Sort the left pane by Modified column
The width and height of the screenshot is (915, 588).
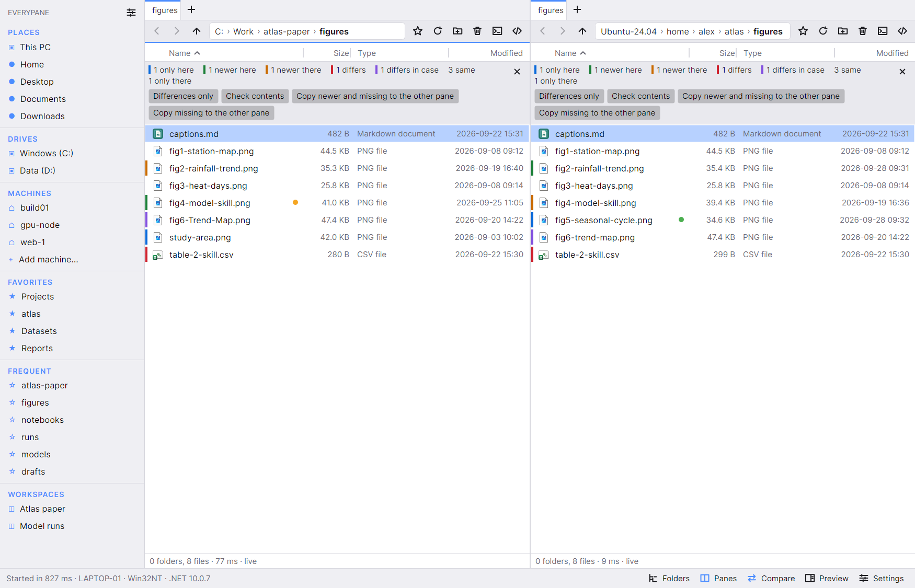pos(506,53)
